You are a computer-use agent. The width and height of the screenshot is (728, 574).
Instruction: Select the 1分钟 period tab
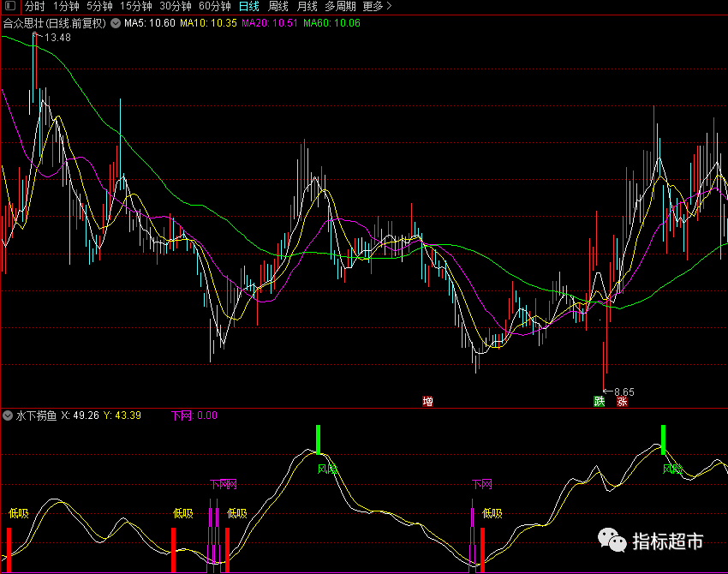[x=66, y=7]
